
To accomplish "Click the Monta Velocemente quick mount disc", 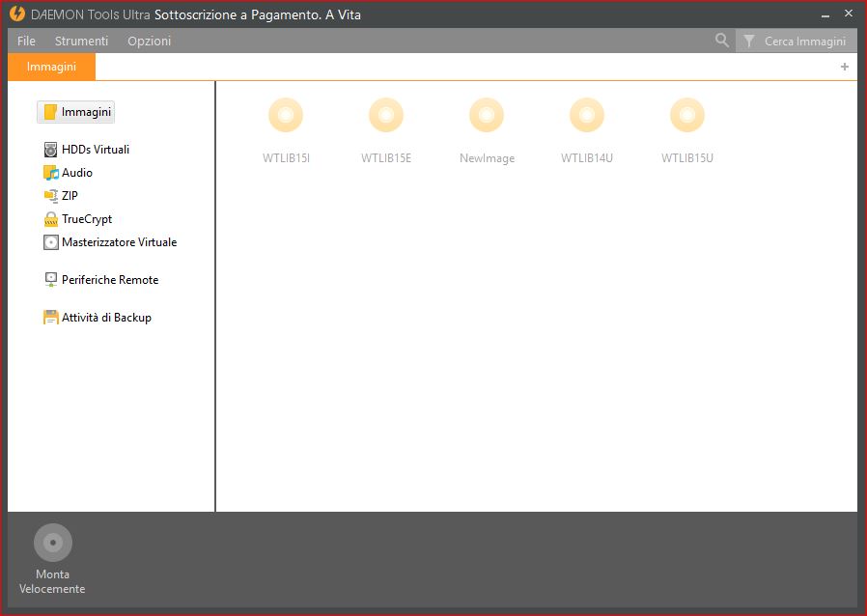I will pyautogui.click(x=53, y=543).
